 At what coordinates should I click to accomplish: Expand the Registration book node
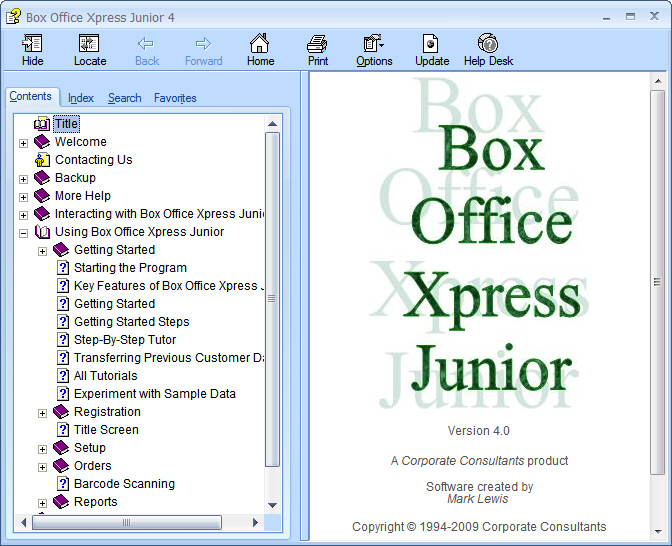(42, 413)
